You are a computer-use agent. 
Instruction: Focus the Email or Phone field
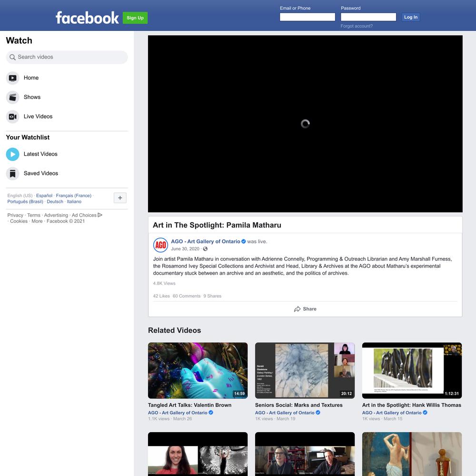307,17
